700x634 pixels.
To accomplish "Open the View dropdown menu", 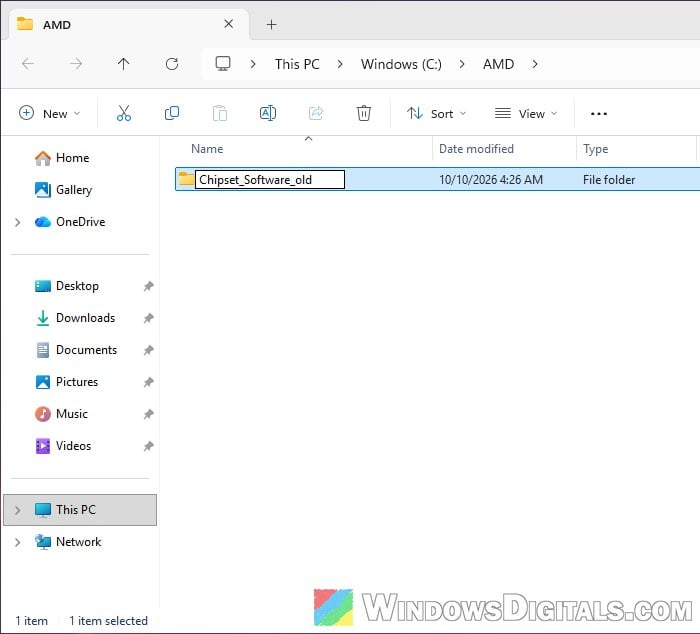I will pos(526,113).
